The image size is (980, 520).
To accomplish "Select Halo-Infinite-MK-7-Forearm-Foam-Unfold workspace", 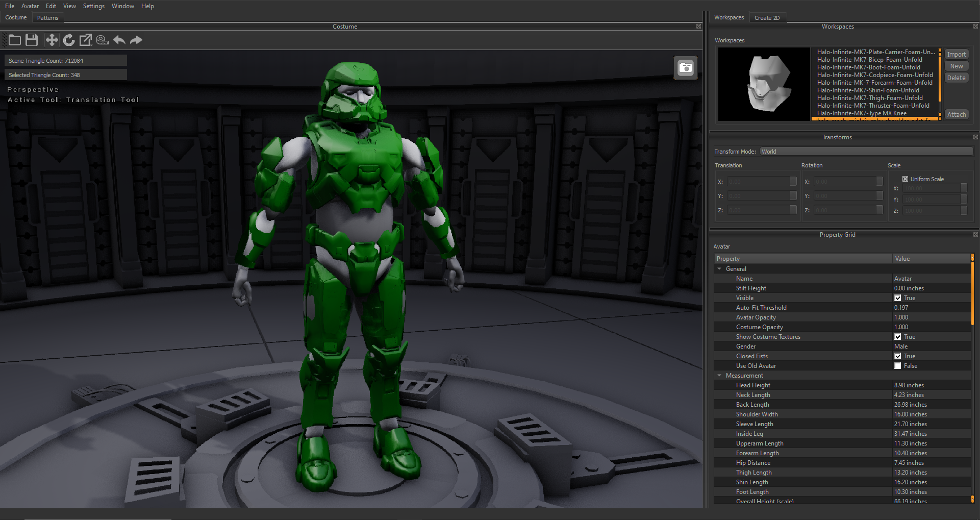I will click(x=875, y=83).
